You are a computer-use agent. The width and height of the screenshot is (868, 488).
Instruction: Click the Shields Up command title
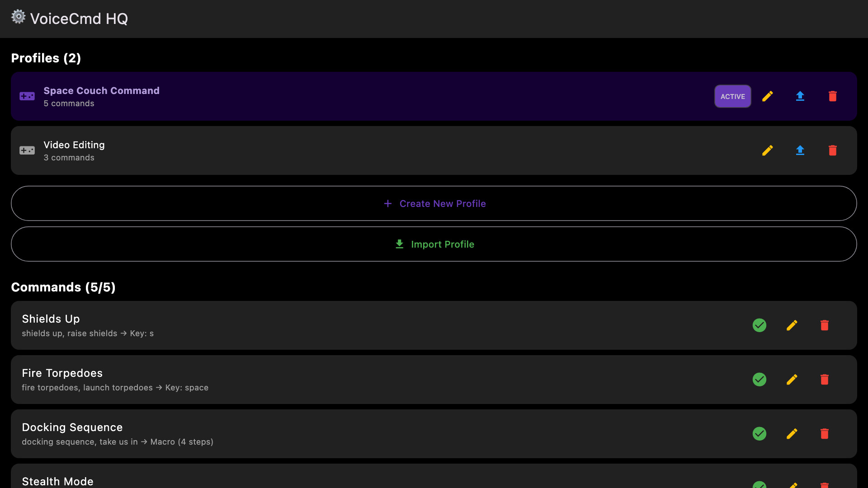[51, 319]
